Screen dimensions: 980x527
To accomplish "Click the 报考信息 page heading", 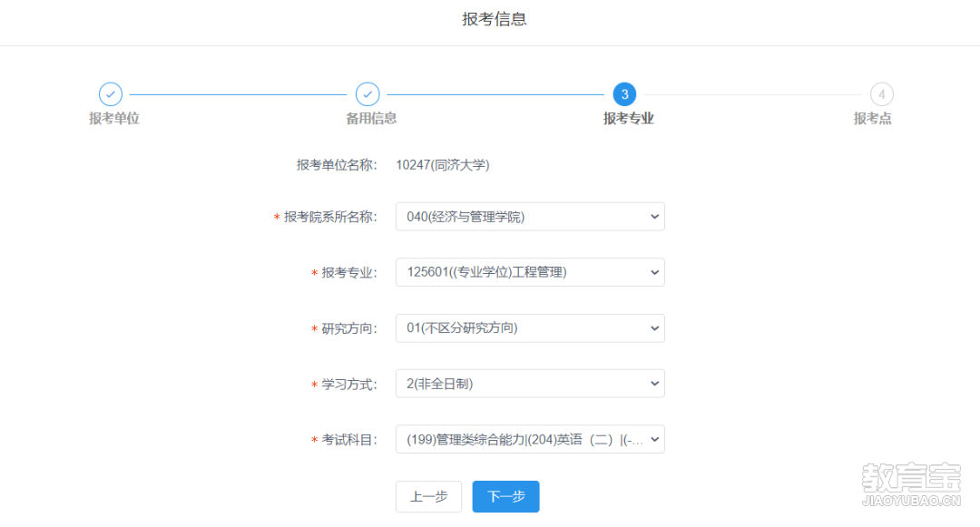I will click(x=495, y=19).
